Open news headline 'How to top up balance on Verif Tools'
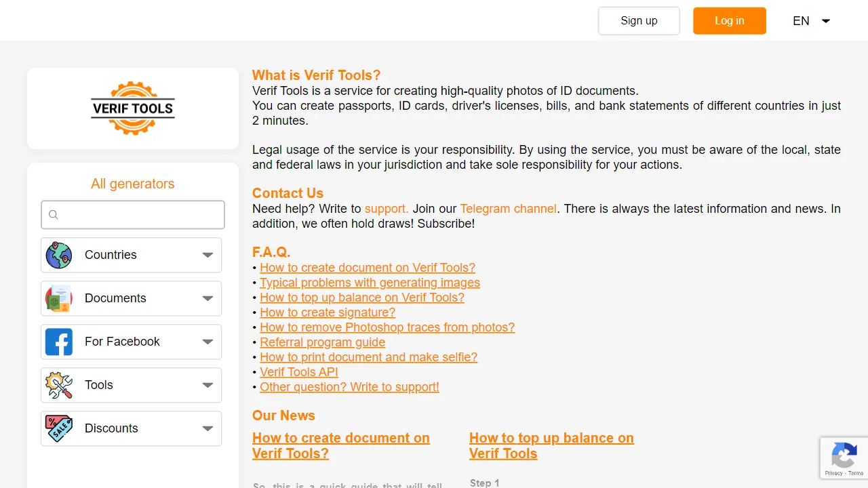The height and width of the screenshot is (488, 868). pyautogui.click(x=551, y=446)
